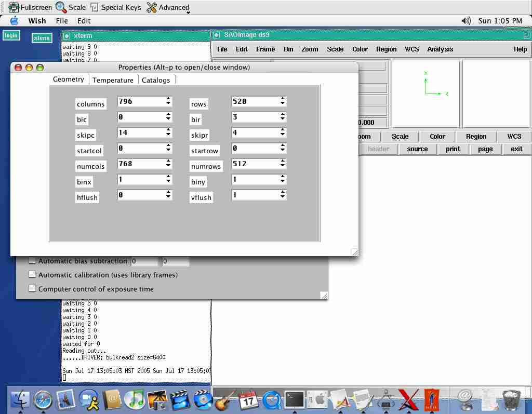Enable Automatic calibration using library frames
The height and width of the screenshot is (414, 532).
pyautogui.click(x=32, y=275)
